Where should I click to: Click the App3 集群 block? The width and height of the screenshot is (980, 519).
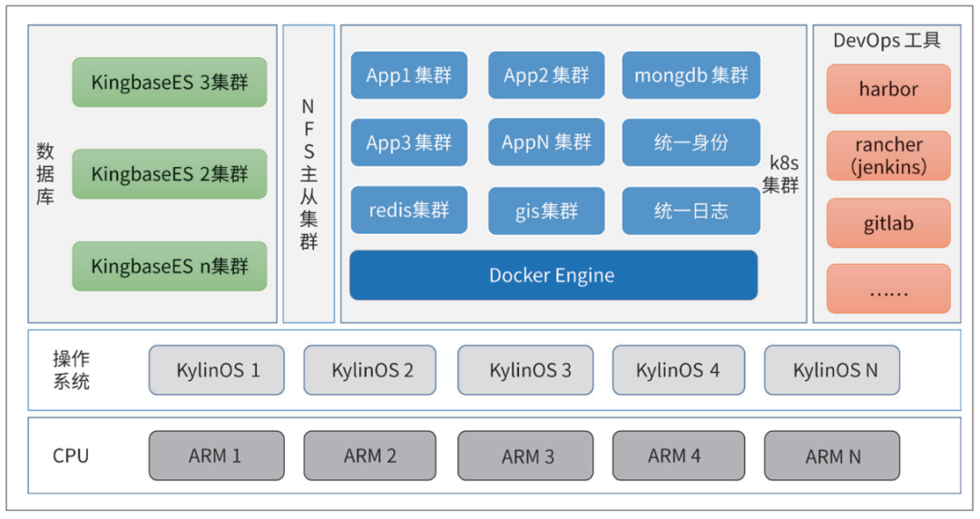408,142
